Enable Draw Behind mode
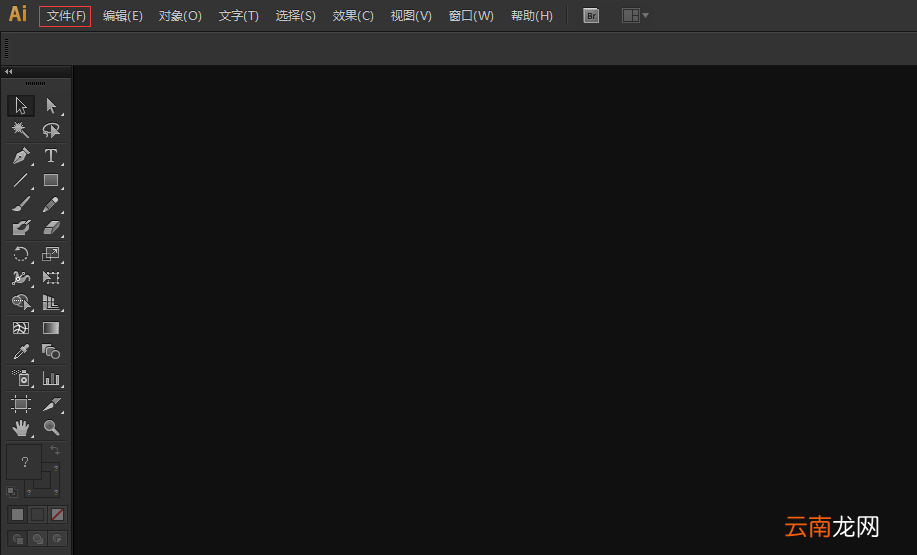 point(37,539)
